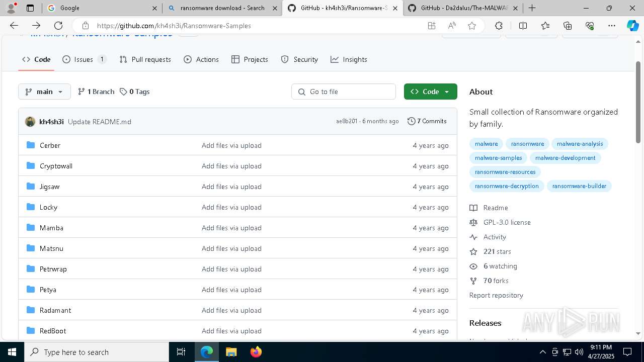Open the Split screen icon
The height and width of the screenshot is (362, 644).
tap(523, 26)
